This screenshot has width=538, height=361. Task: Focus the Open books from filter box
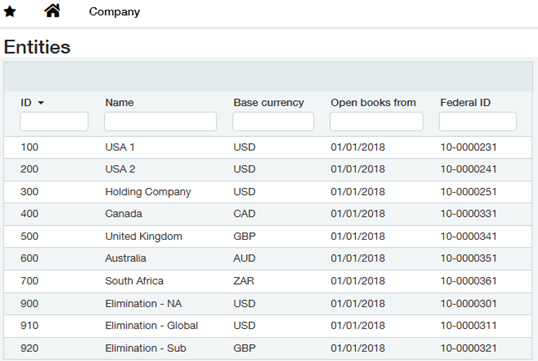pyautogui.click(x=376, y=121)
